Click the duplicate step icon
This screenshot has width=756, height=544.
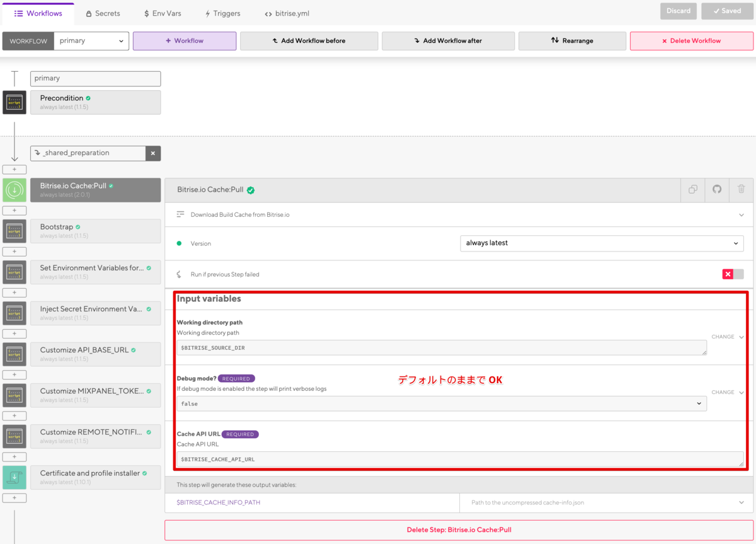pos(693,190)
